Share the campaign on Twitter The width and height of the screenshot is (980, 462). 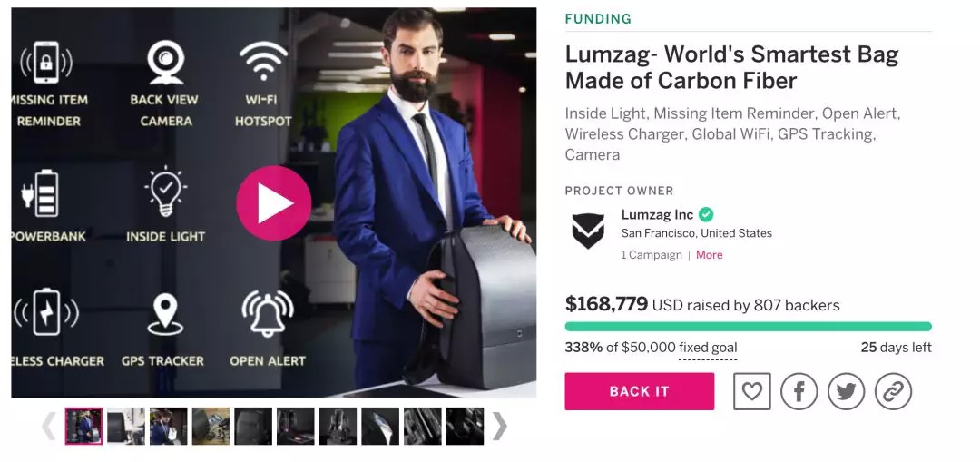pyautogui.click(x=847, y=391)
